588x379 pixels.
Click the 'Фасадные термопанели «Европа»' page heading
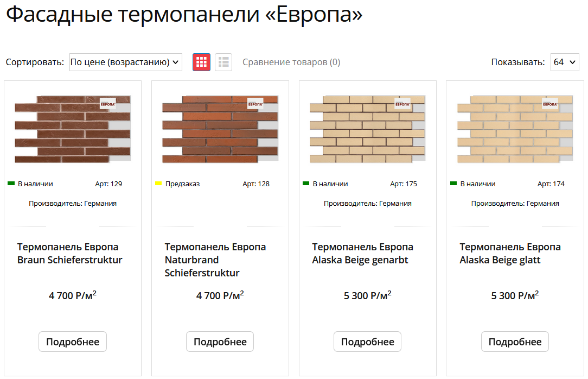(184, 15)
